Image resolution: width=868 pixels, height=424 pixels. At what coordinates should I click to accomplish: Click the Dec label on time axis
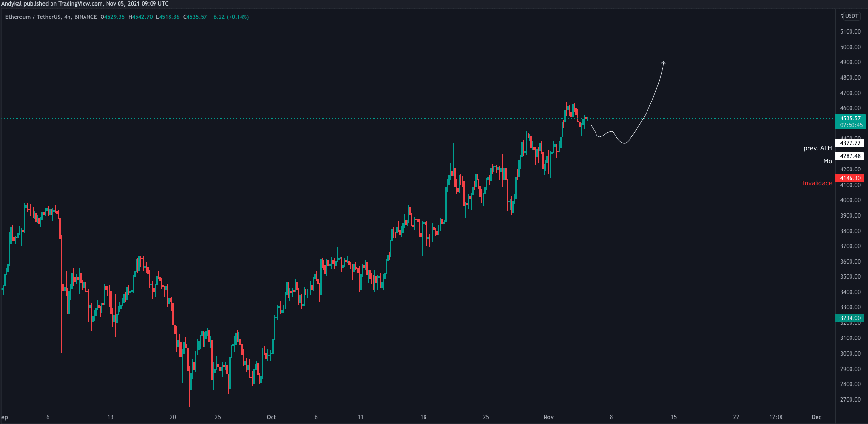[817, 417]
